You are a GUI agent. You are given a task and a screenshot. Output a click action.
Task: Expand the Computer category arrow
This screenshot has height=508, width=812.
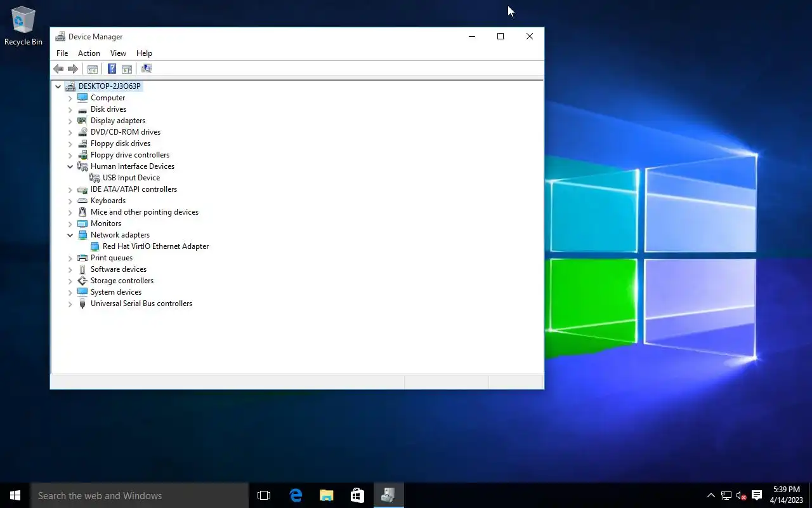tap(70, 98)
